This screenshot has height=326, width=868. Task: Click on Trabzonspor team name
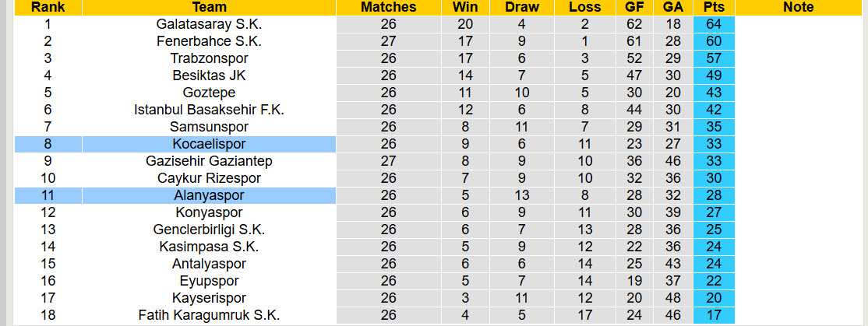click(209, 58)
